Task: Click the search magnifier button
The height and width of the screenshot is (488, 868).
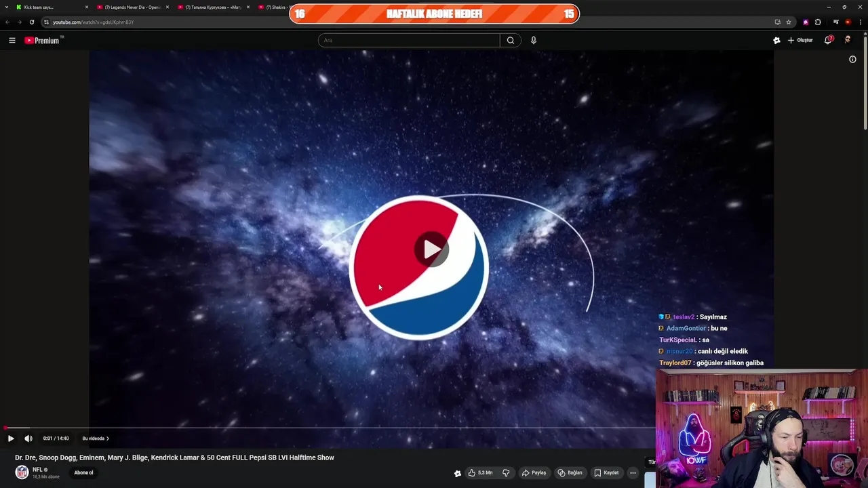Action: (511, 40)
